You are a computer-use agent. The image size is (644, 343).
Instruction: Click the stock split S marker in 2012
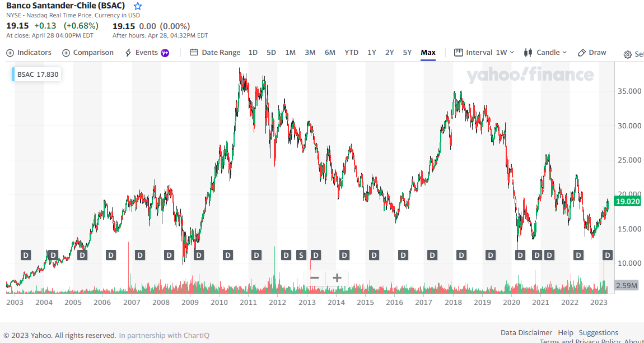[x=301, y=255]
